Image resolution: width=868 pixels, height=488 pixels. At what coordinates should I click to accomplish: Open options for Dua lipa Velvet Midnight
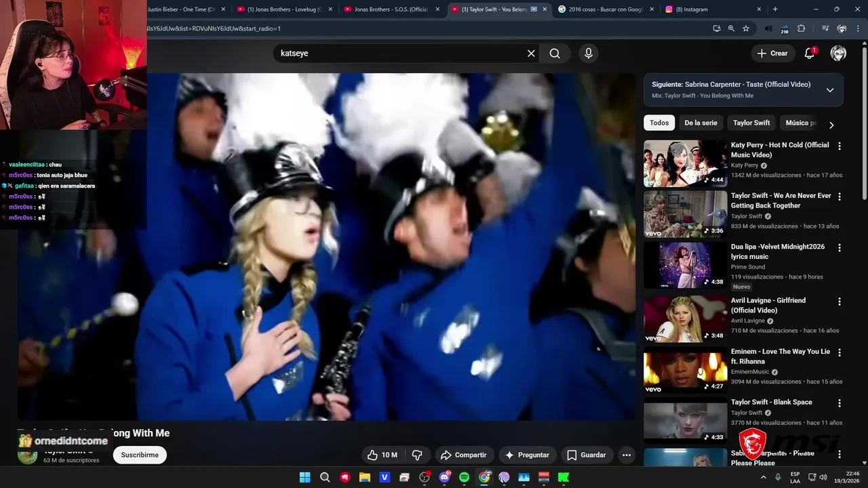(x=840, y=248)
